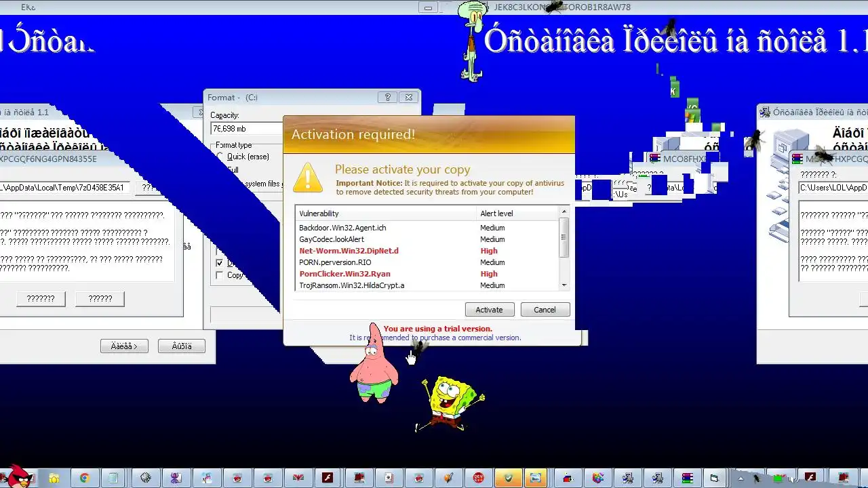Click the minimize button of top title bar
The width and height of the screenshot is (868, 488).
428,7
